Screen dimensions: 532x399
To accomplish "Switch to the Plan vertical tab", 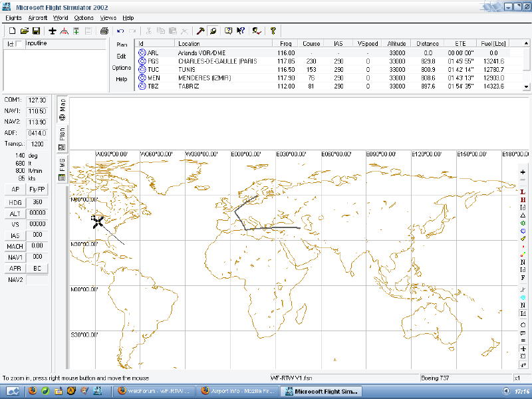I will [x=62, y=139].
